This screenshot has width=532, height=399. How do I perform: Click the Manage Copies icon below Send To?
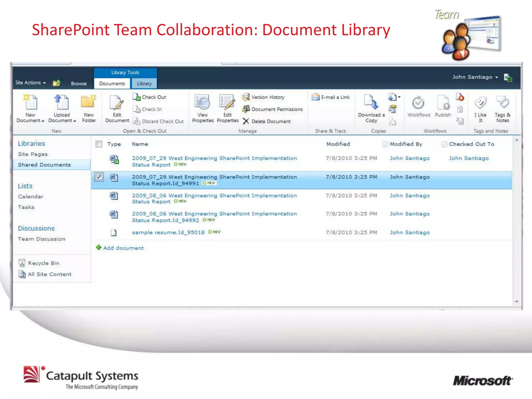point(393,109)
